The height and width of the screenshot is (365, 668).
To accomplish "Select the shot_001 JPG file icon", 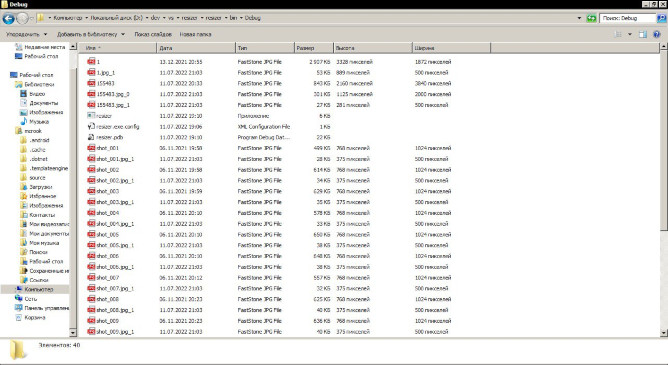I will coord(91,148).
